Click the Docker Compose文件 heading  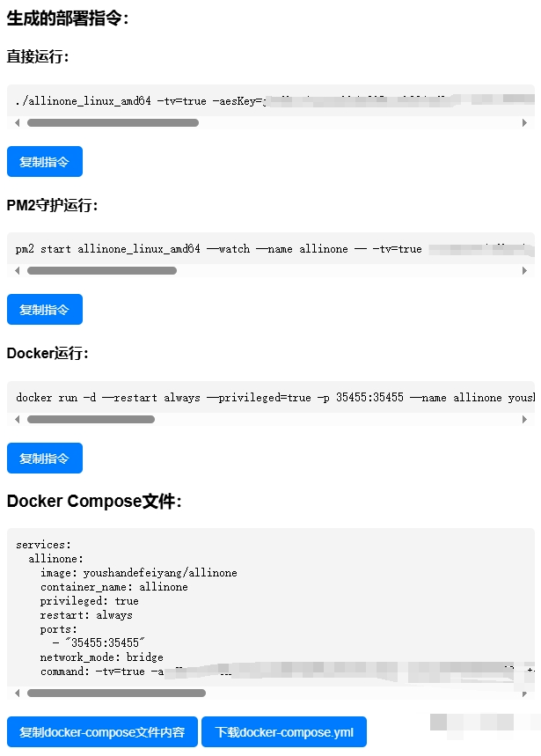91,502
